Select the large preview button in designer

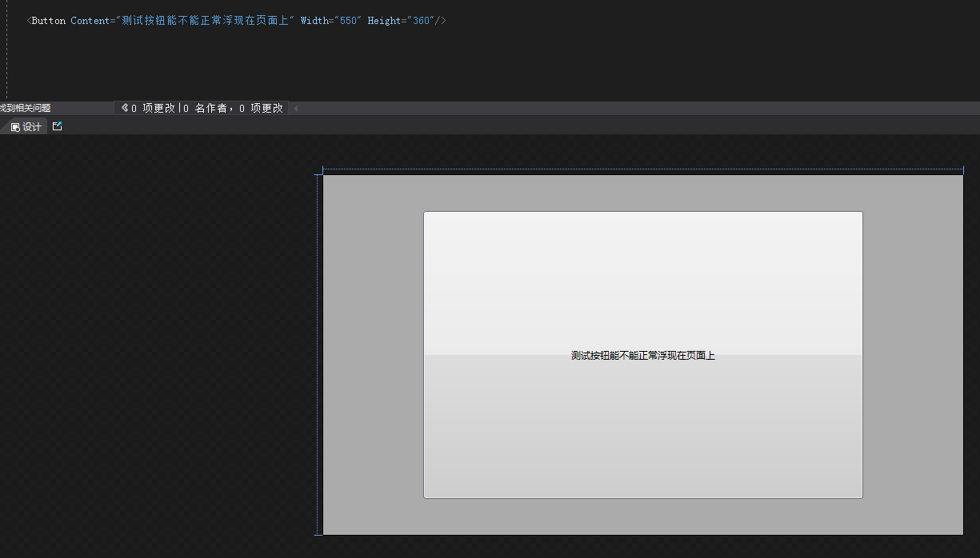(x=643, y=355)
